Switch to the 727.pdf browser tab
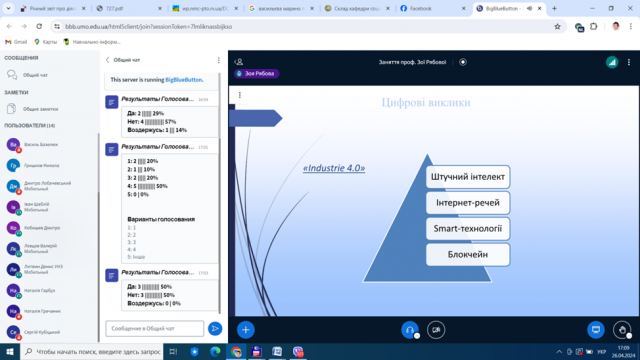This screenshot has width=640, height=360. pos(129,8)
